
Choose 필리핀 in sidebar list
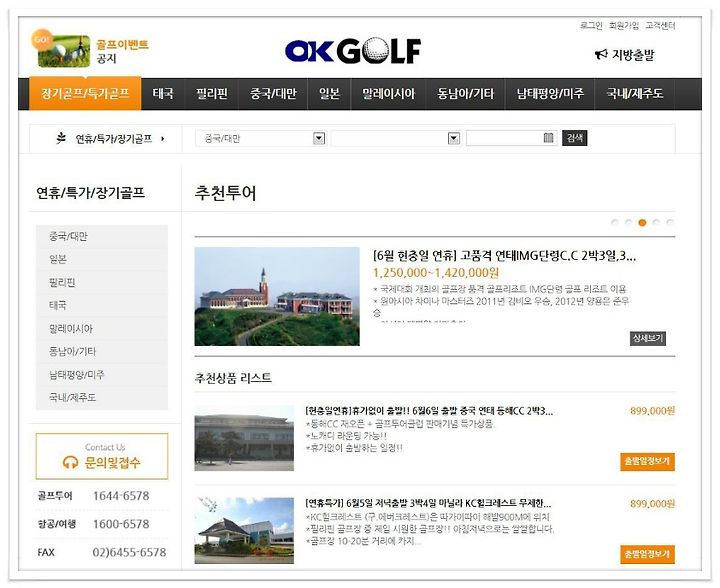[102, 282]
